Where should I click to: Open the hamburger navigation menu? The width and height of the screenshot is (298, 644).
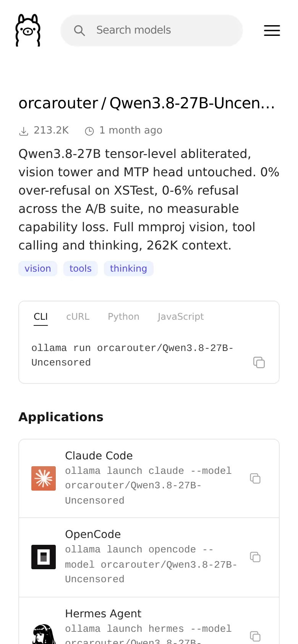tap(272, 31)
